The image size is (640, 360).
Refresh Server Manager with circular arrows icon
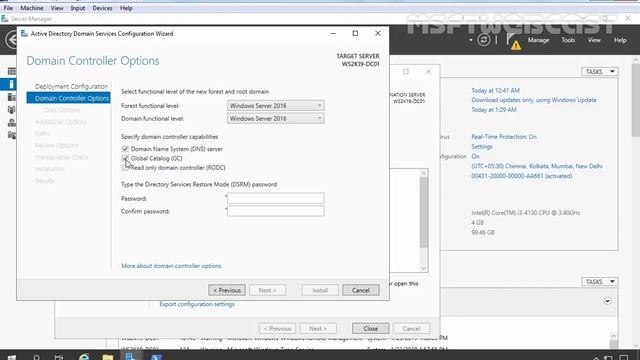coord(484,40)
